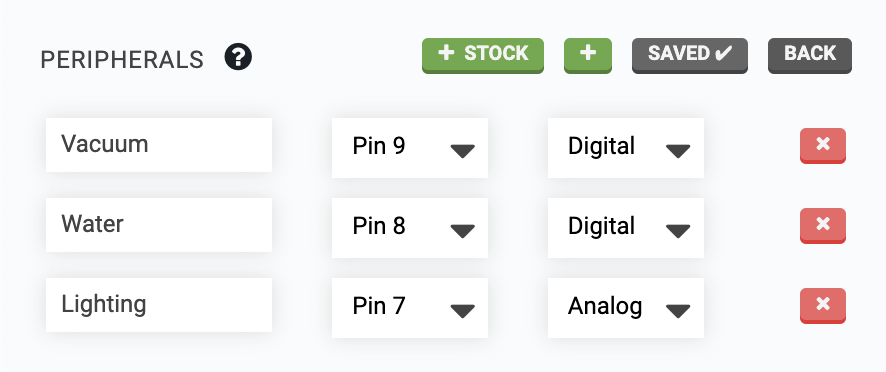The image size is (886, 372).
Task: Change Vacuum mode from Digital
Action: tap(626, 148)
